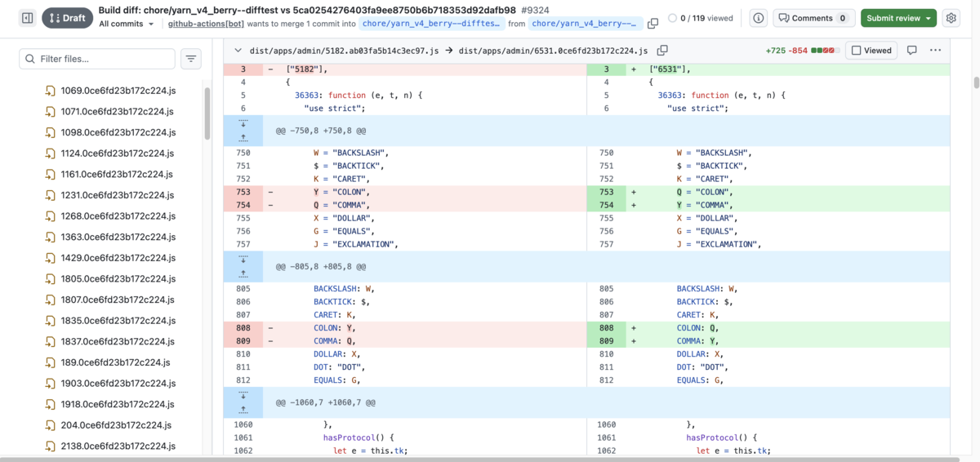The height and width of the screenshot is (462, 980).
Task: Click file icon of 1837.0ce6fd23b172c224.js
Action: [51, 341]
